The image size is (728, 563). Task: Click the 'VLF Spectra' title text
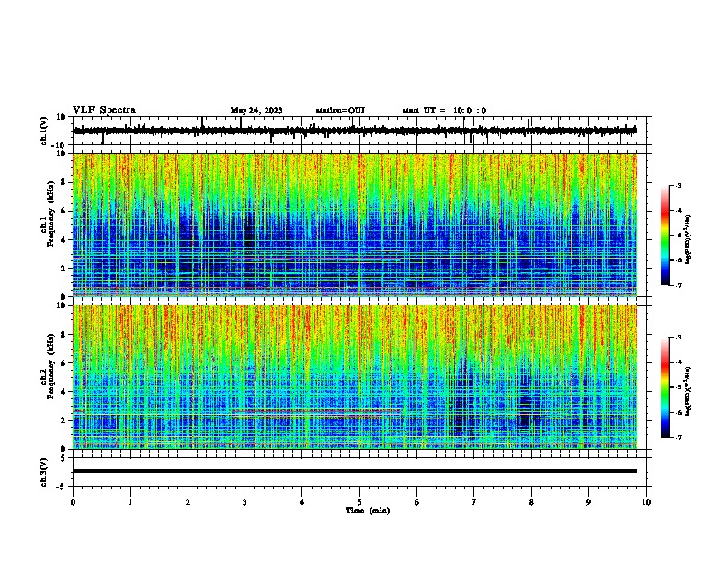coord(104,110)
